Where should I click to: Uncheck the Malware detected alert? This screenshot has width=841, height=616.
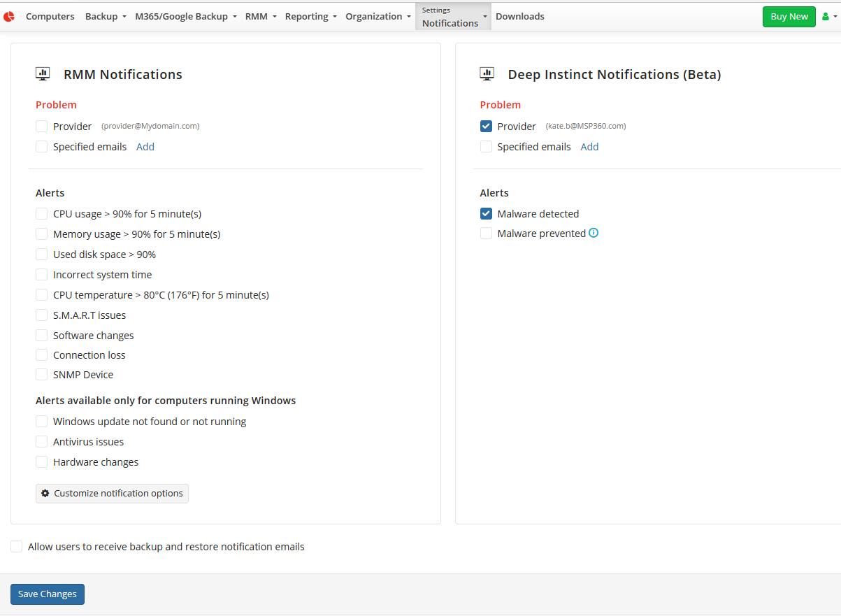[x=486, y=214]
